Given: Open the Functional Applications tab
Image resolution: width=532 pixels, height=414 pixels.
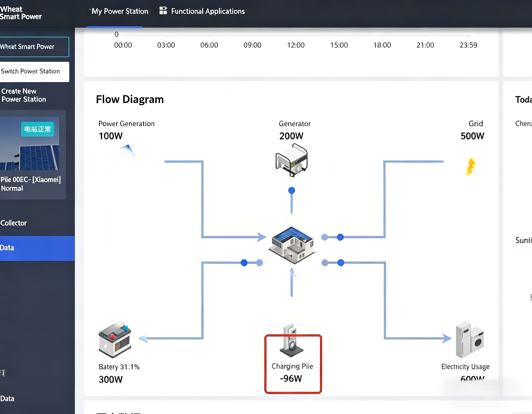Looking at the screenshot, I should (x=208, y=11).
